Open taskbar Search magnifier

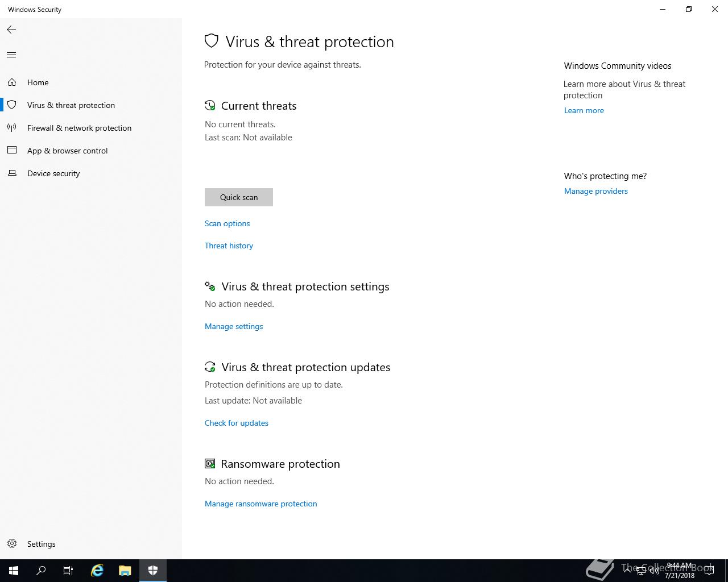(x=41, y=571)
